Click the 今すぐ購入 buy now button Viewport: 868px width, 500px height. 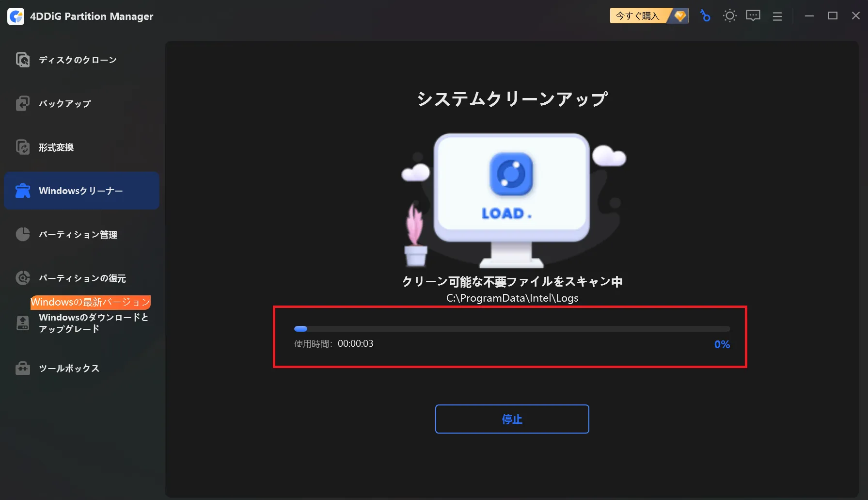649,16
